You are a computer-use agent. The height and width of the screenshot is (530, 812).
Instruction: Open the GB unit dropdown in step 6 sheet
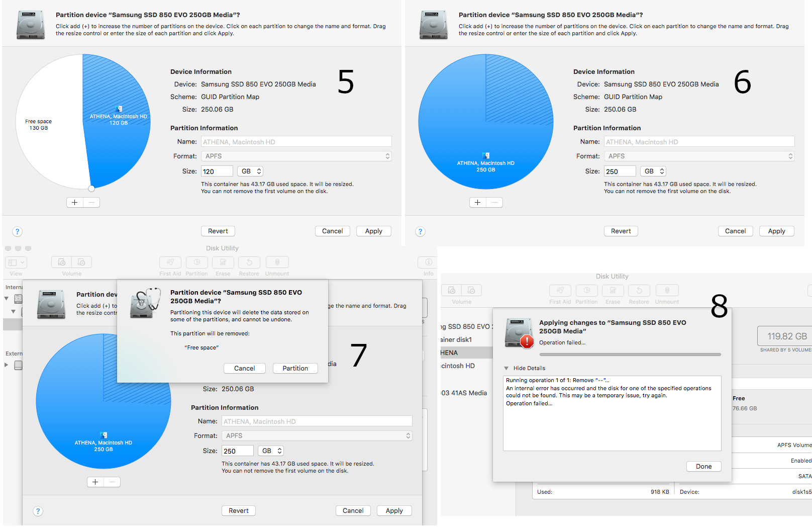(x=654, y=171)
